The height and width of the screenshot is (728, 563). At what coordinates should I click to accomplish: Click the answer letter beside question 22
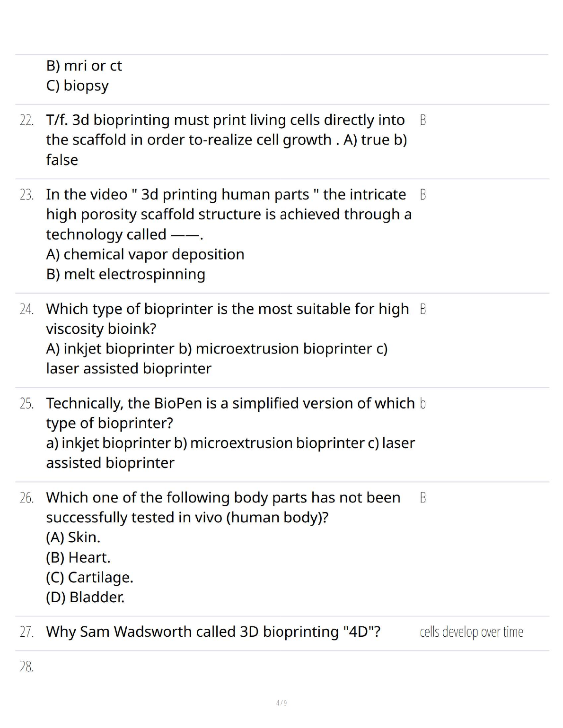(x=422, y=120)
